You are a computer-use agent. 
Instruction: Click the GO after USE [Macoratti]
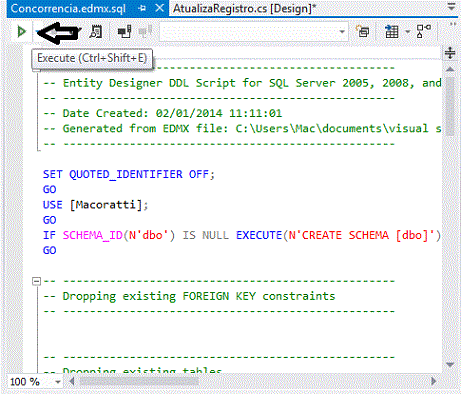tap(49, 220)
